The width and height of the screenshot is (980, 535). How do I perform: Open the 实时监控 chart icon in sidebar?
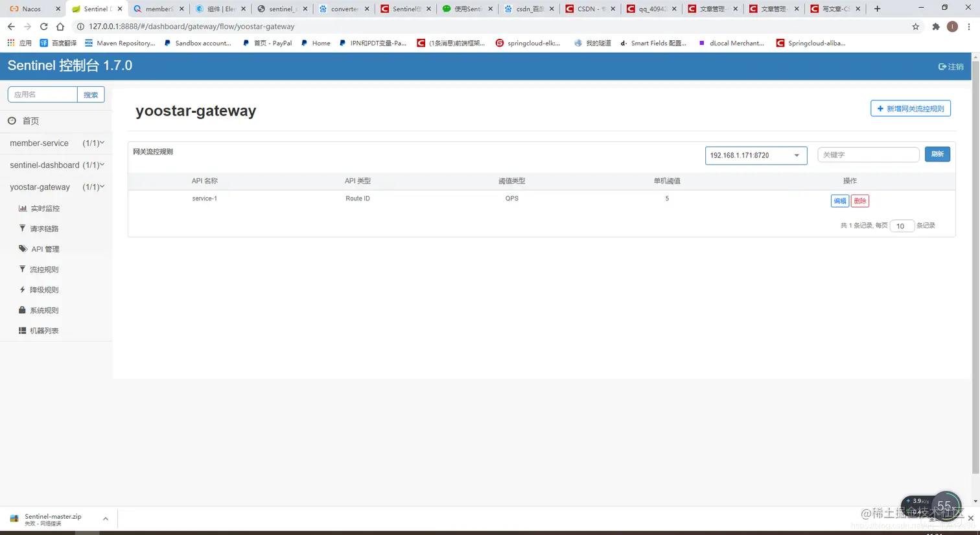(x=23, y=208)
